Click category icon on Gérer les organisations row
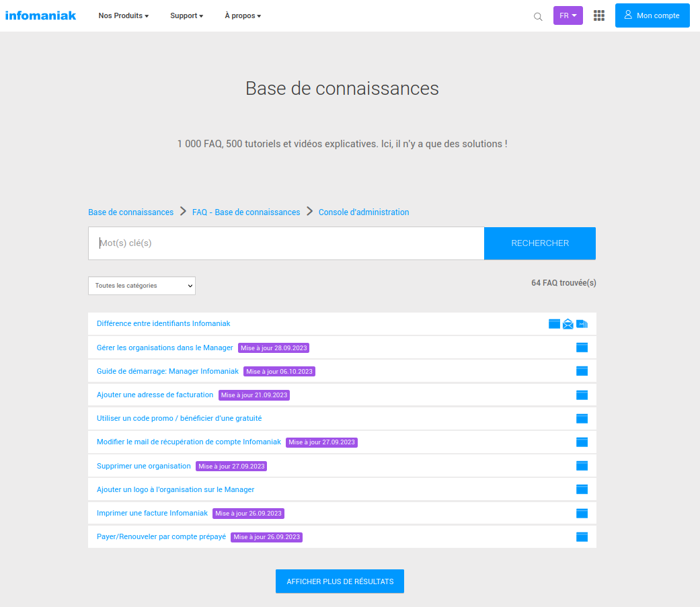This screenshot has width=700, height=607. click(582, 348)
